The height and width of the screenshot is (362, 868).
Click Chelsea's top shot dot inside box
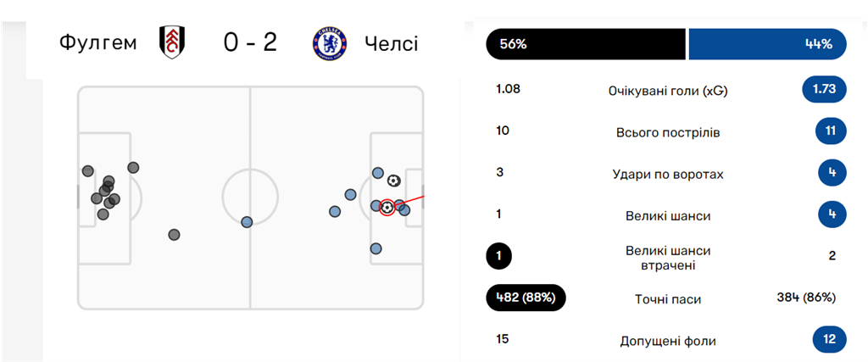pyautogui.click(x=377, y=173)
